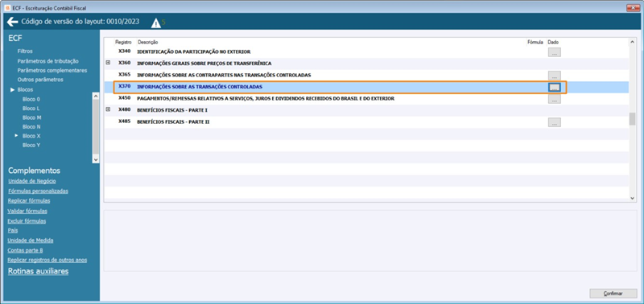
Task: Expand the X360 record row
Action: point(108,63)
